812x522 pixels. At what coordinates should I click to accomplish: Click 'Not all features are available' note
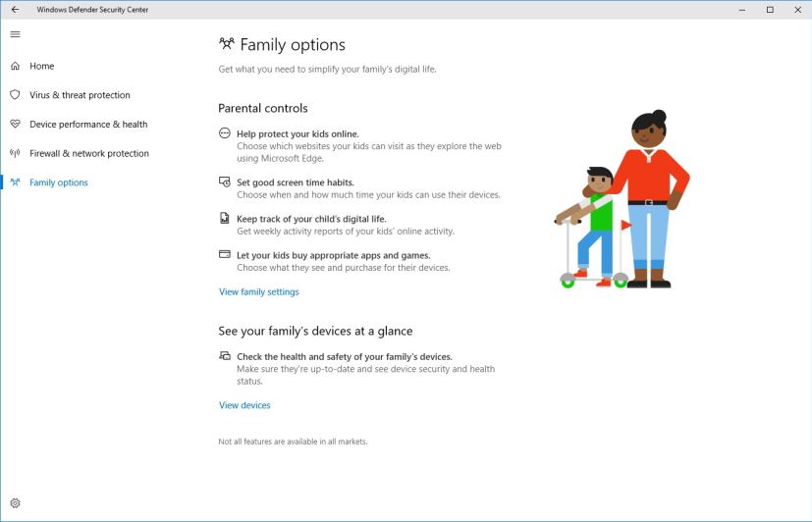point(293,442)
